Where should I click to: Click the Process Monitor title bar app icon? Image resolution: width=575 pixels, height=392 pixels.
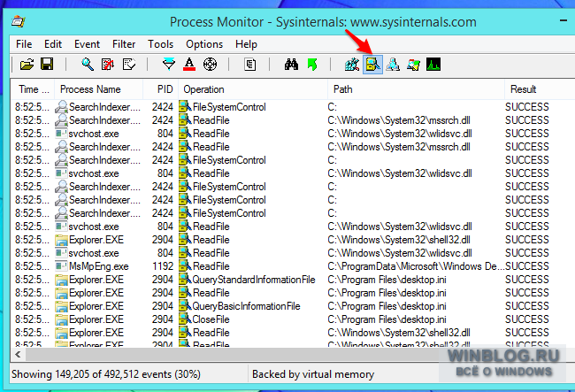pos(18,21)
